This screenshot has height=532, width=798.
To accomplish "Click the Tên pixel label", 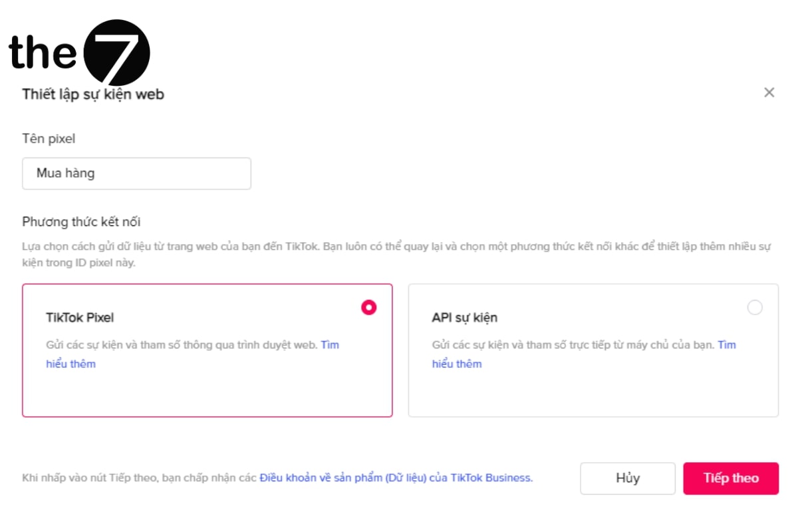I will tap(49, 138).
